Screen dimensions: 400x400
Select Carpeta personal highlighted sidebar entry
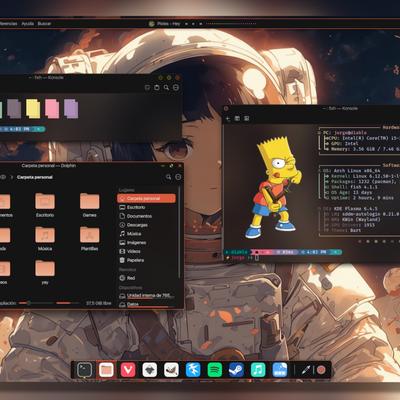pyautogui.click(x=146, y=198)
